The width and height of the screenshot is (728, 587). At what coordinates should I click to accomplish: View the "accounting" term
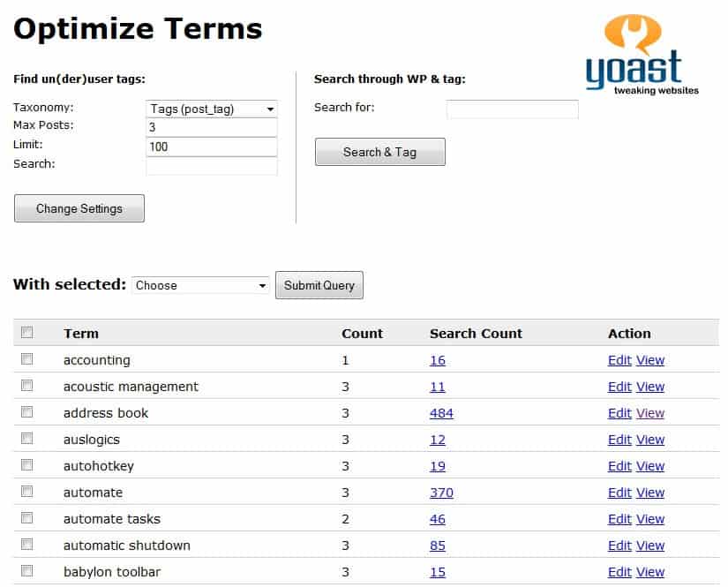pyautogui.click(x=650, y=359)
